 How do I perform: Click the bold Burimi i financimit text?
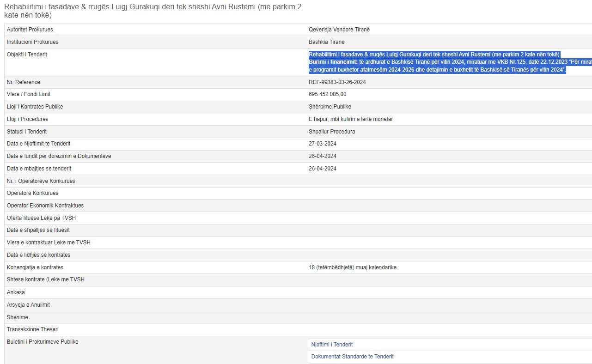coord(333,62)
